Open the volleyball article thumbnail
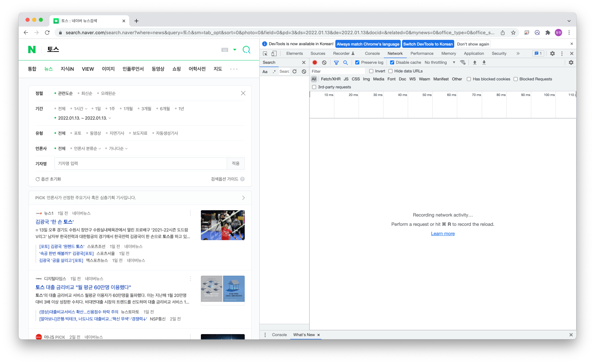 pyautogui.click(x=223, y=225)
